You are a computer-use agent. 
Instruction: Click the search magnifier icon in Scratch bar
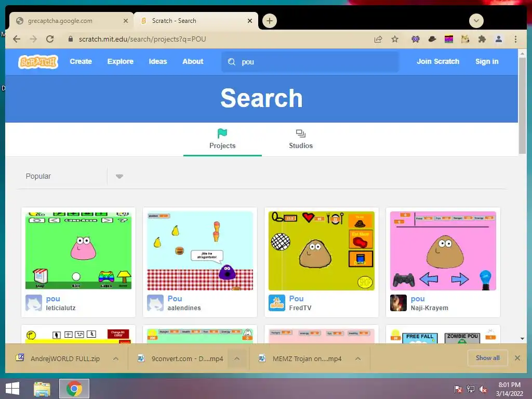coord(232,62)
